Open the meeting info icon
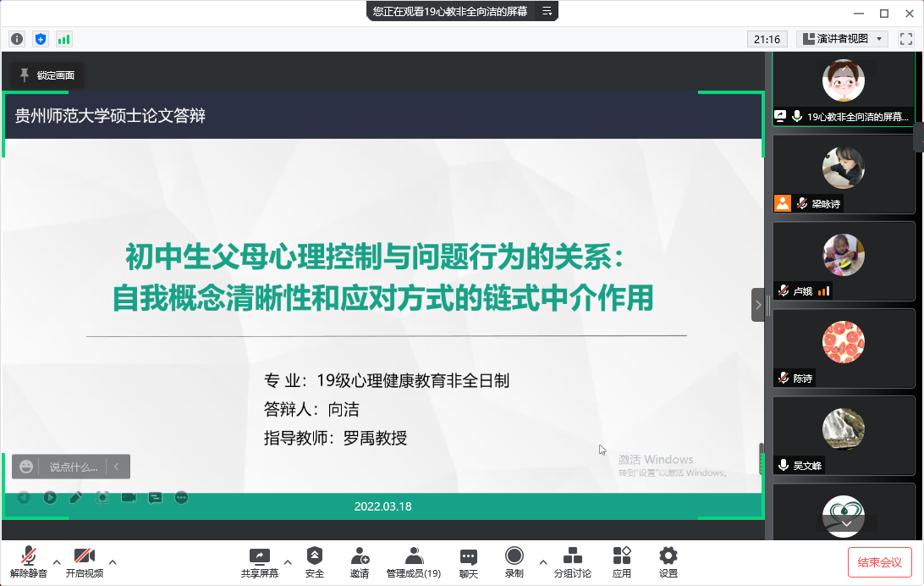Screen dimensions: 924x586 17,39
